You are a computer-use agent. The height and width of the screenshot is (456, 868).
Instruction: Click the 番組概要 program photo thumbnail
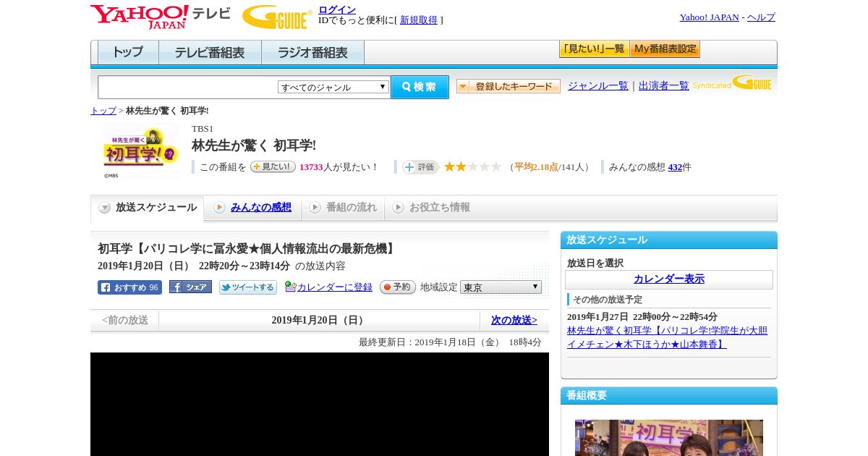(x=669, y=438)
